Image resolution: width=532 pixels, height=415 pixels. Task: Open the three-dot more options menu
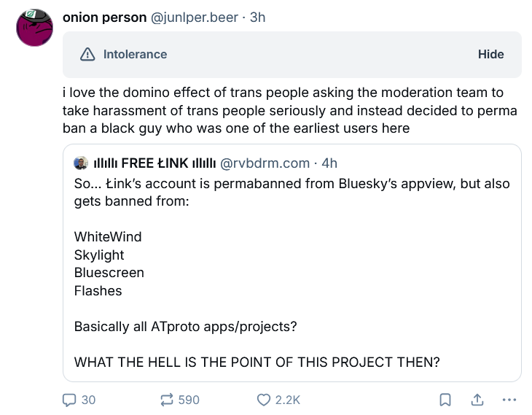click(x=509, y=400)
